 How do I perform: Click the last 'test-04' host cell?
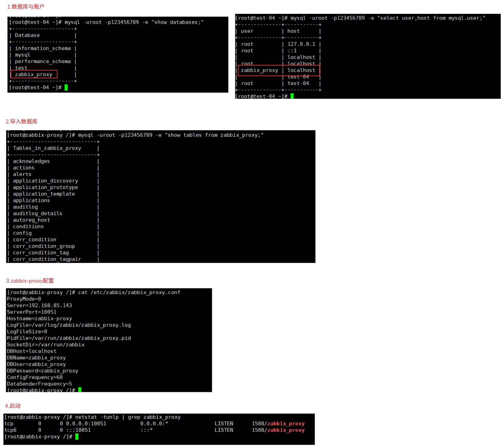[x=298, y=83]
